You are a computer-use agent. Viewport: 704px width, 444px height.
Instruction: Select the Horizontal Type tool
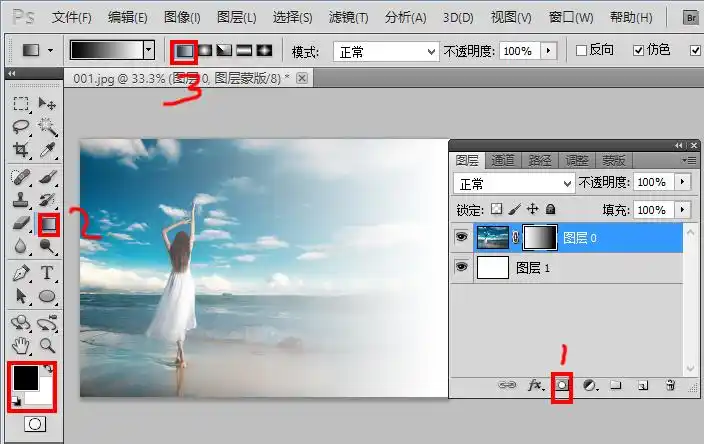(47, 273)
